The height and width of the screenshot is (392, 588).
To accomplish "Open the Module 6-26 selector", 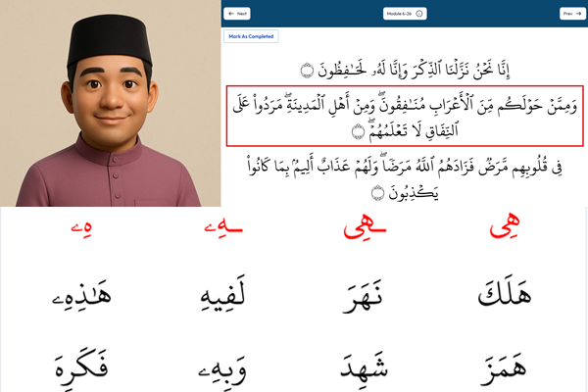I will 405,14.
